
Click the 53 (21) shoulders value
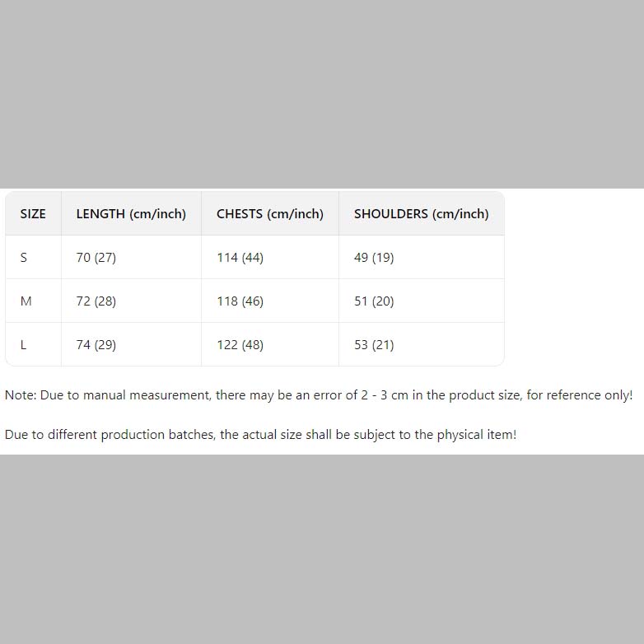[x=374, y=345]
